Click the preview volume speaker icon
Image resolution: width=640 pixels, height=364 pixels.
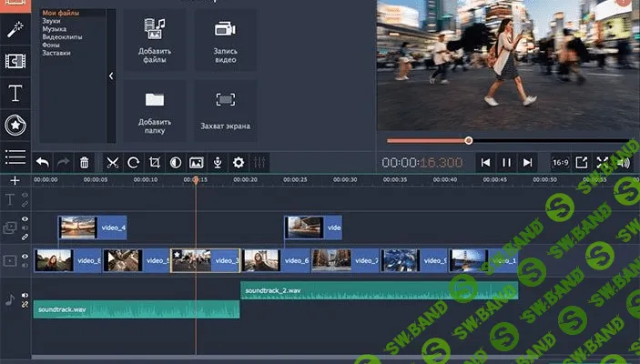[624, 162]
